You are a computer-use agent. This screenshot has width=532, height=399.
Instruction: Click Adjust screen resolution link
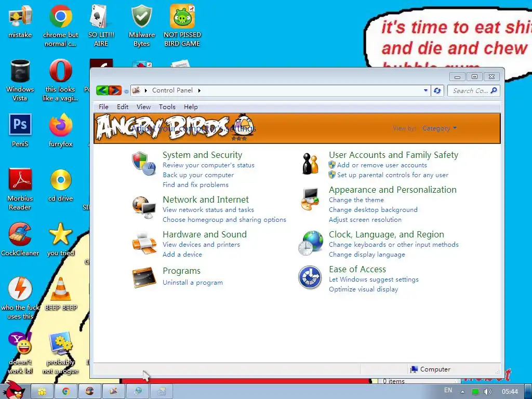point(365,220)
